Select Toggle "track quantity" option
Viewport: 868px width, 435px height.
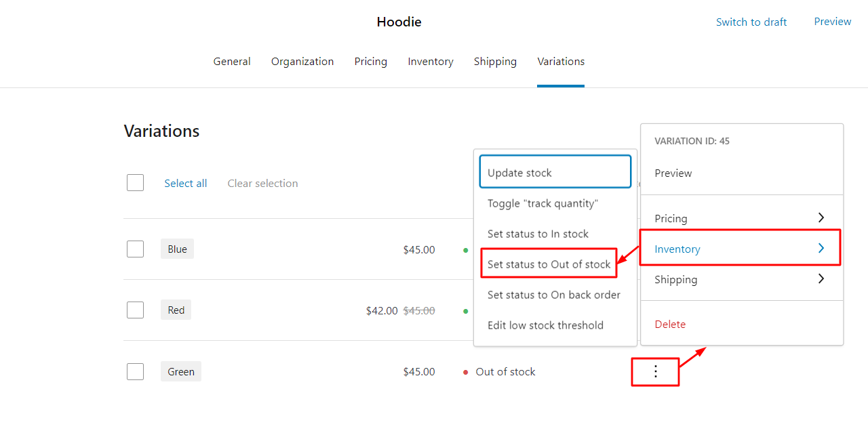pos(542,203)
